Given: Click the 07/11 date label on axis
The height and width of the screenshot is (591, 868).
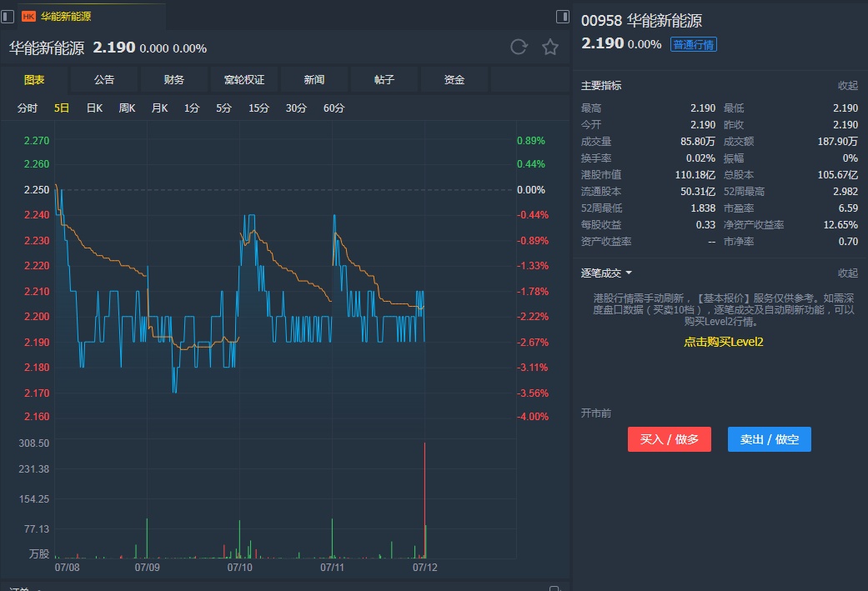Looking at the screenshot, I should coord(332,567).
